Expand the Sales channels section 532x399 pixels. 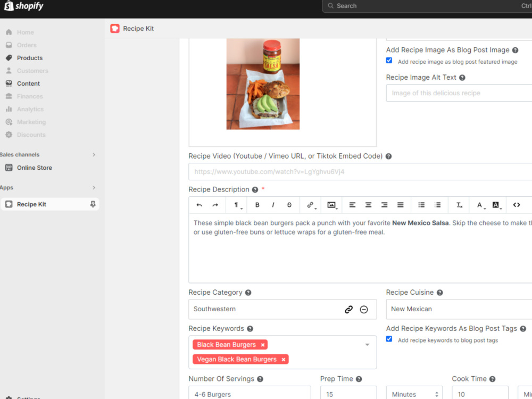[94, 155]
